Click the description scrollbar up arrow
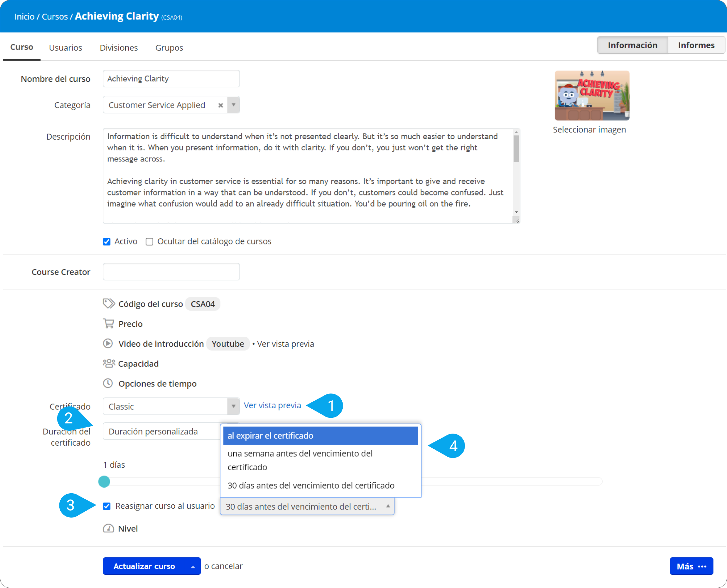Image resolution: width=727 pixels, height=588 pixels. [516, 132]
